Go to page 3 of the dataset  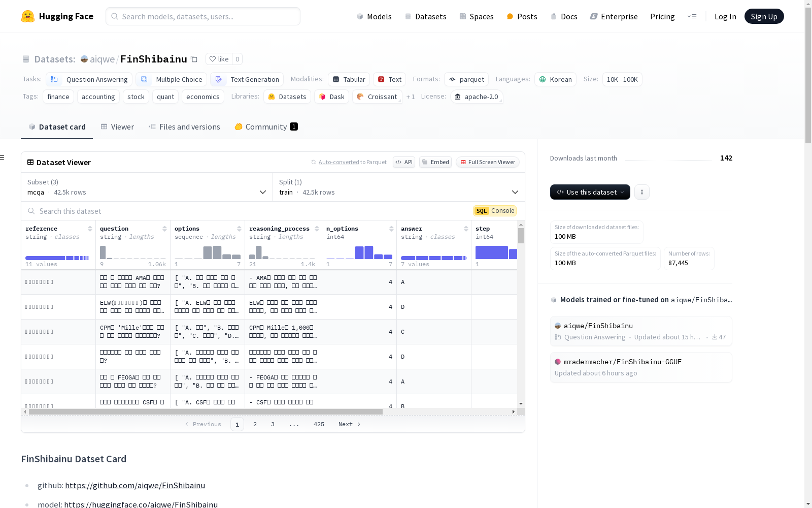click(273, 424)
